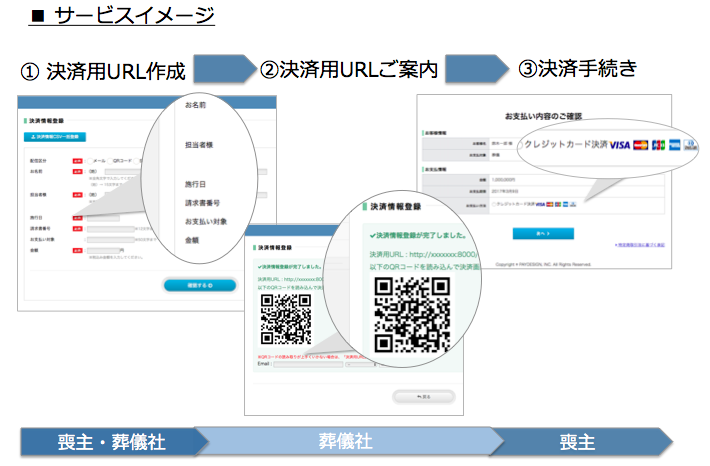The width and height of the screenshot is (710, 466).
Task: Click the ②決済用URLご案内 step heading
Action: coord(349,69)
